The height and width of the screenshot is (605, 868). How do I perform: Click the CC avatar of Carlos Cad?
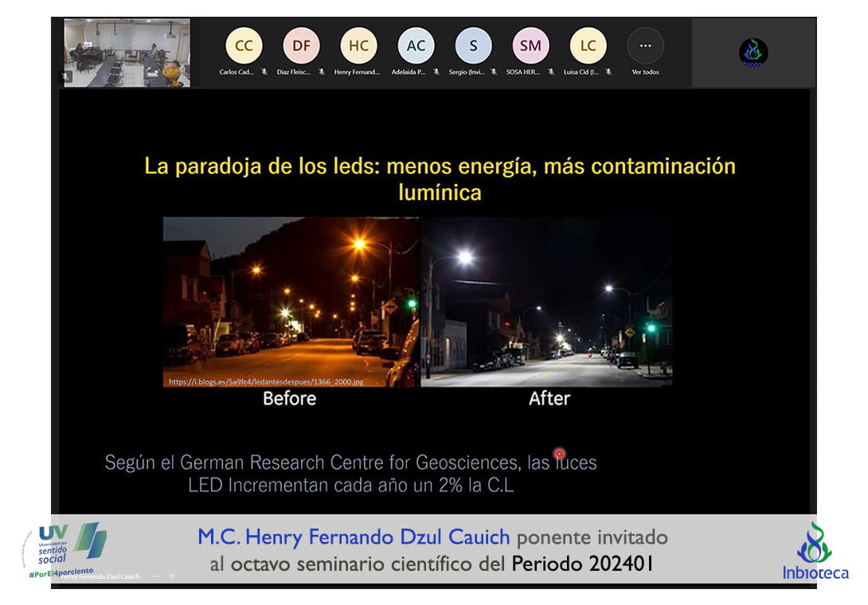coord(244,45)
